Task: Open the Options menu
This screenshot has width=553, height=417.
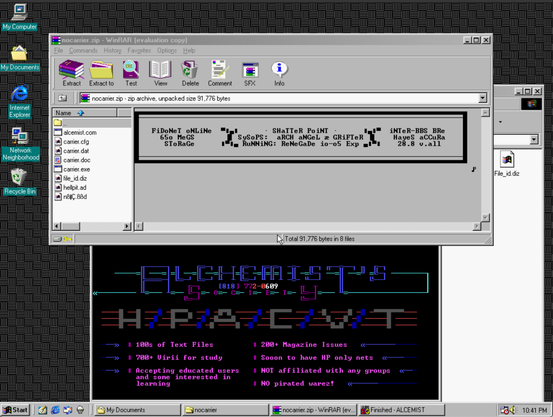Action: (167, 50)
